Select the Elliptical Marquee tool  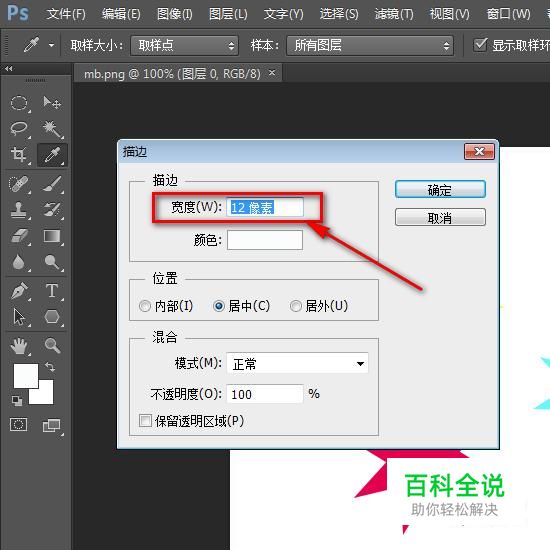pyautogui.click(x=19, y=103)
